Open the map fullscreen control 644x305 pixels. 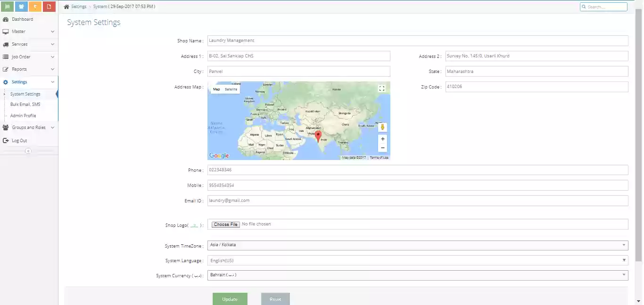(x=382, y=88)
